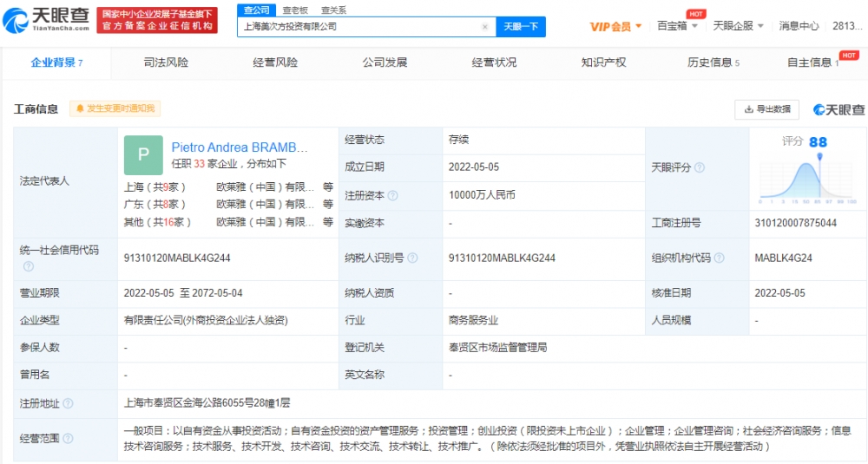868x464 pixels.
Task: Switch to the 司法风险 tab
Action: coord(166,62)
